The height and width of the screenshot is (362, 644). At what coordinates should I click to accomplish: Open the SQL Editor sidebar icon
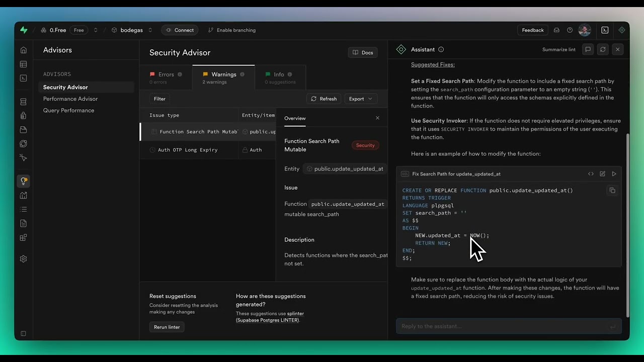coord(23,78)
